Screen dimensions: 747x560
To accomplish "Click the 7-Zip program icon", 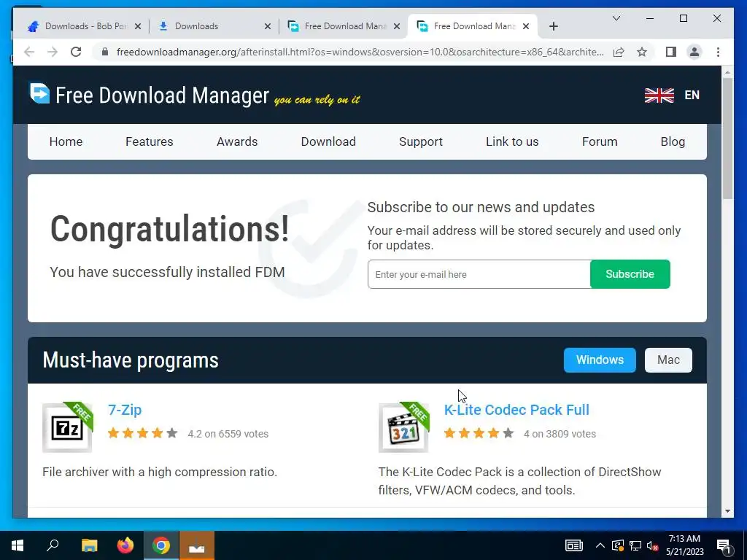I will [68, 427].
